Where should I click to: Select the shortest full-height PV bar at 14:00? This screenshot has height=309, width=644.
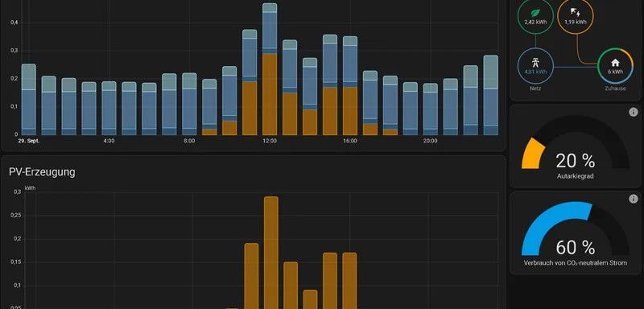click(x=311, y=299)
